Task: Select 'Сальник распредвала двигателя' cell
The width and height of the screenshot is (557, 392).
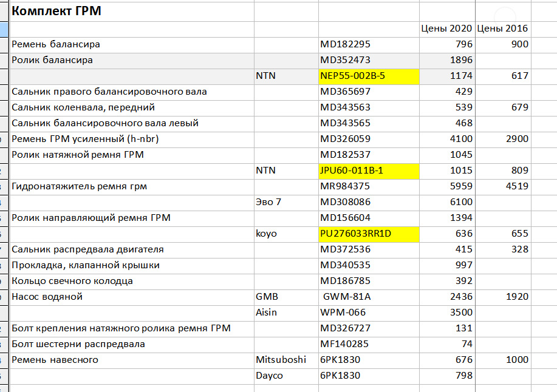Action: pyautogui.click(x=132, y=250)
